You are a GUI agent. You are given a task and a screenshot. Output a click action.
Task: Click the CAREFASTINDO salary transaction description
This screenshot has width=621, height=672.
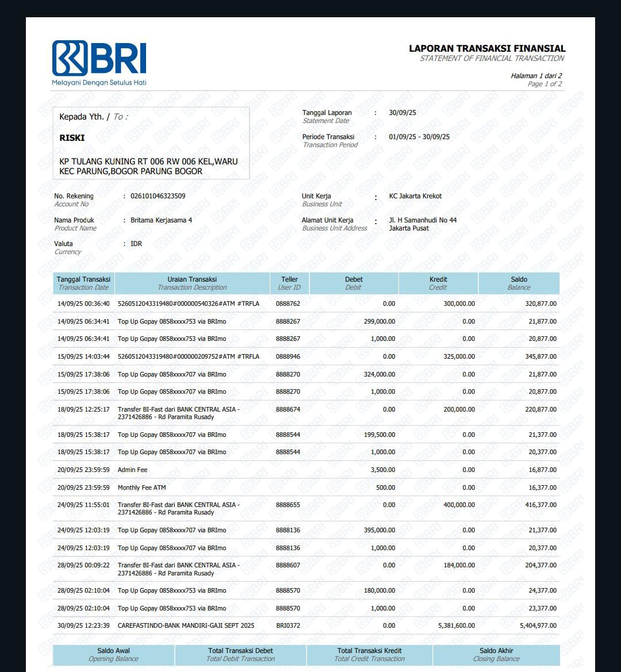[x=186, y=625]
